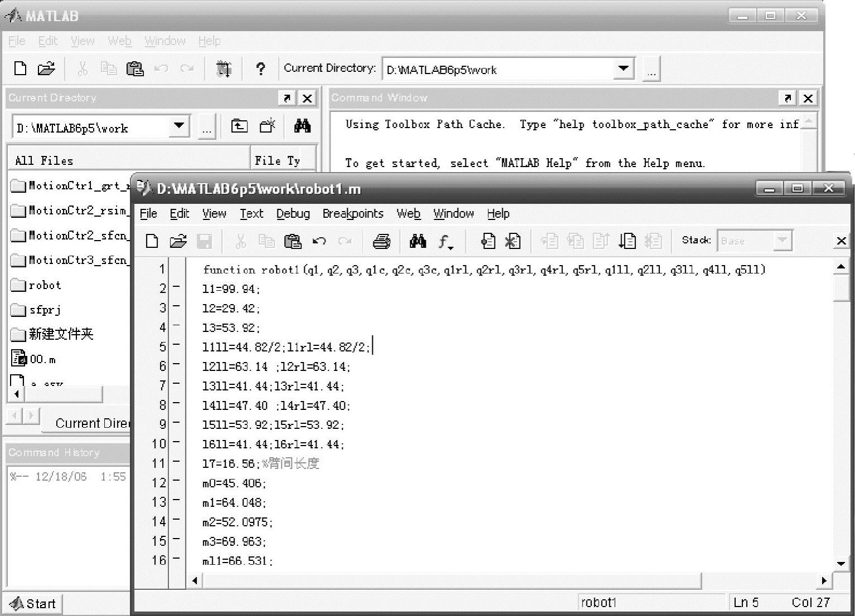Open Debug menu in editor
855x616 pixels.
[x=293, y=214]
